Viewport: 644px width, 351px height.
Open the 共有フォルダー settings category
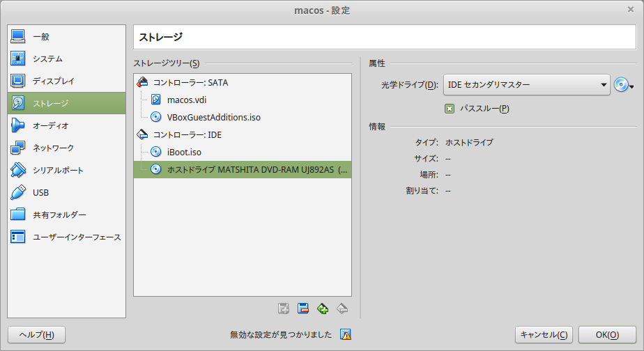click(x=66, y=214)
